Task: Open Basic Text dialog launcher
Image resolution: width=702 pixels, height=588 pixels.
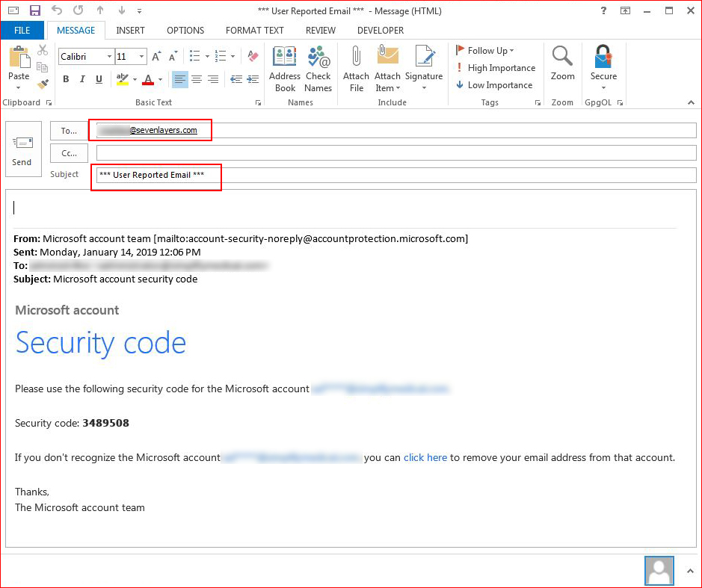Action: pos(259,103)
